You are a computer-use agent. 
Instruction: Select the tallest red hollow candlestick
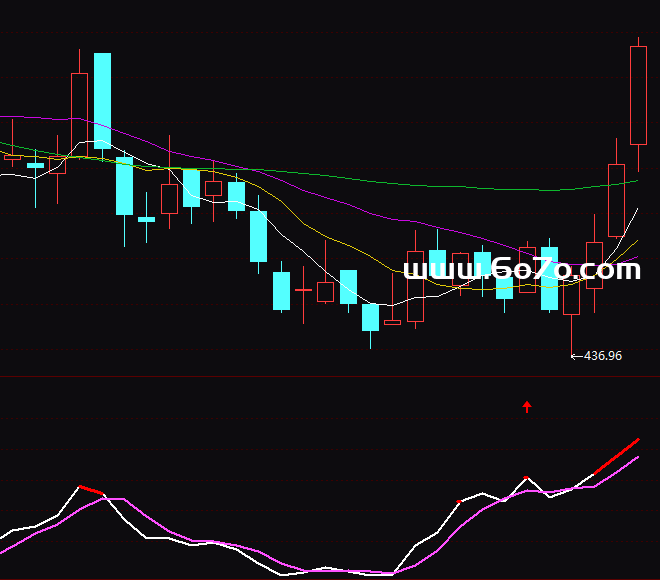click(638, 95)
